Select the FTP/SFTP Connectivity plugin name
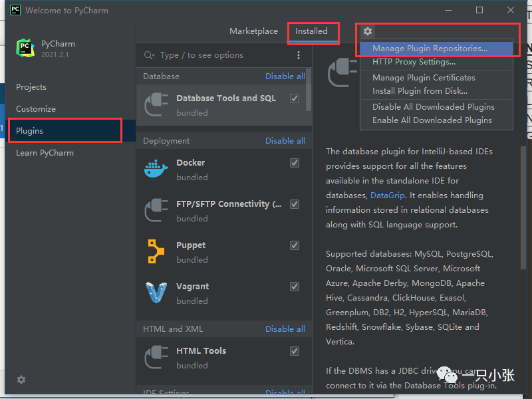The height and width of the screenshot is (399, 532). coord(229,204)
